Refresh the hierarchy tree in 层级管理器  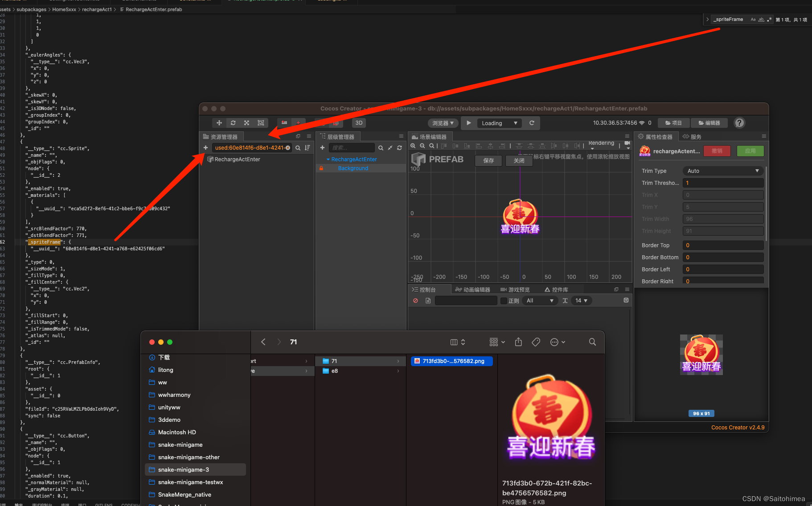[400, 147]
